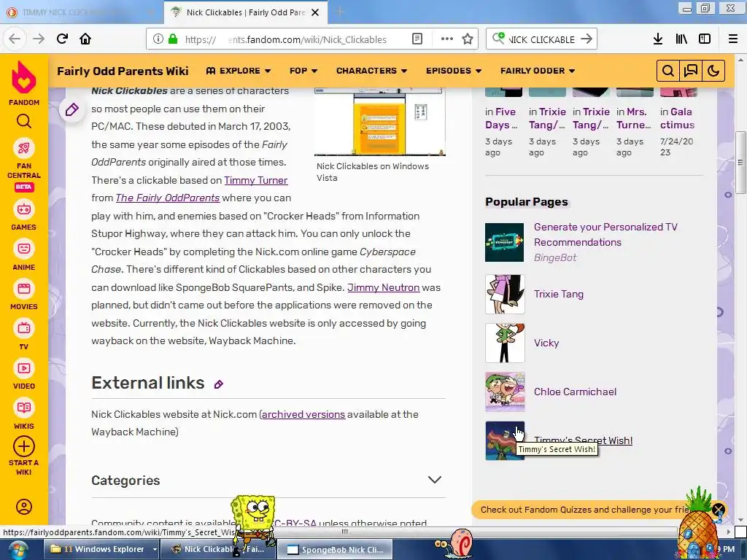Expand the Episodes dropdown menu
This screenshot has height=560, width=747.
[454, 71]
